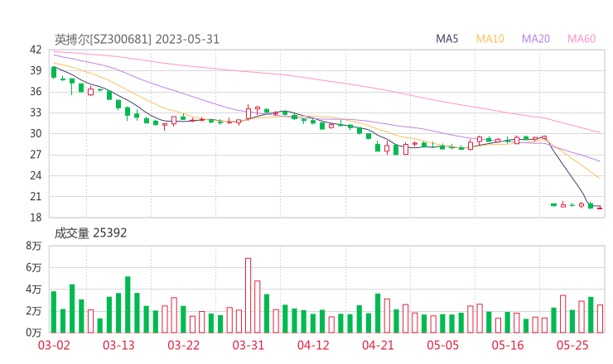Click the 04-21 date axis label
The height and width of the screenshot is (364, 613).
point(378,345)
